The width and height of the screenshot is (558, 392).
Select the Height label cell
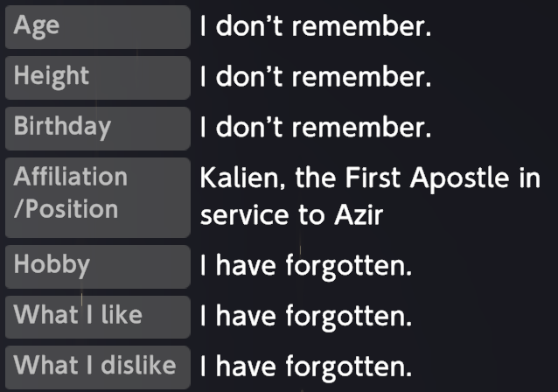(96, 77)
